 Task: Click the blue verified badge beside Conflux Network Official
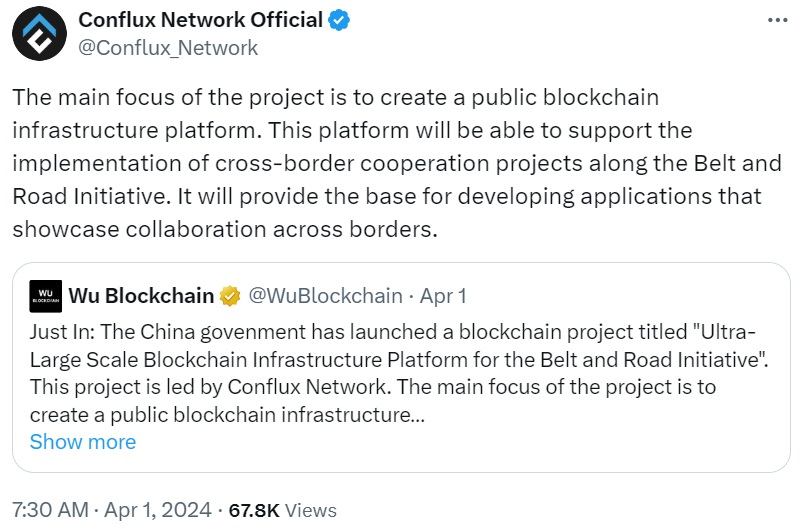(340, 20)
